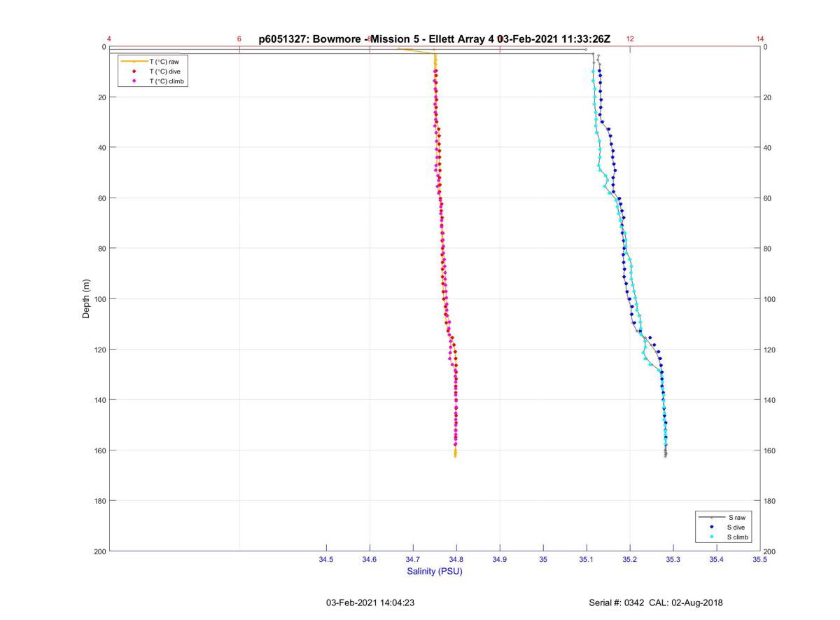Select the 'T (°C) raw' legend label
This screenshot has height=620, width=840.
point(164,62)
